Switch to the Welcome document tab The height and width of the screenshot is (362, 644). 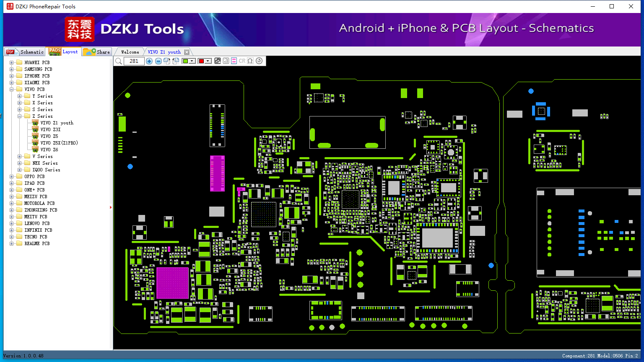tap(130, 52)
